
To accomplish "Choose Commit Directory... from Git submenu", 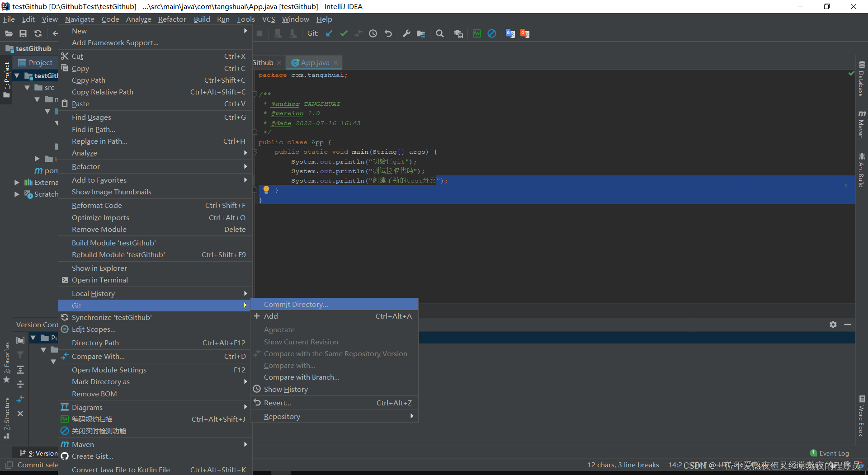I will 335,304.
